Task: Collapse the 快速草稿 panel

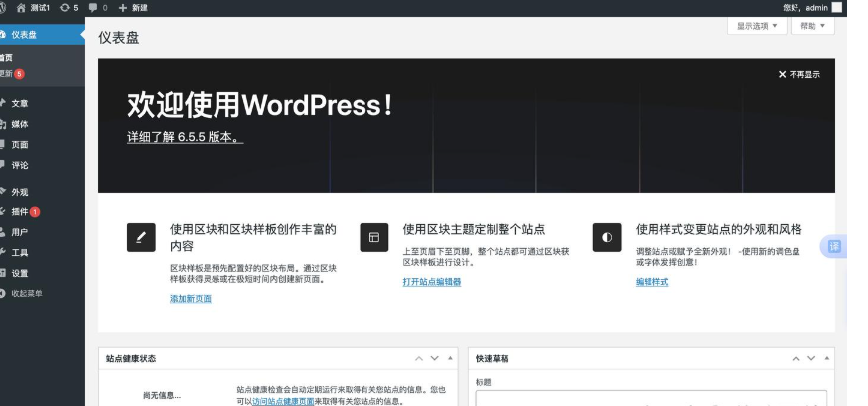Action: (827, 358)
